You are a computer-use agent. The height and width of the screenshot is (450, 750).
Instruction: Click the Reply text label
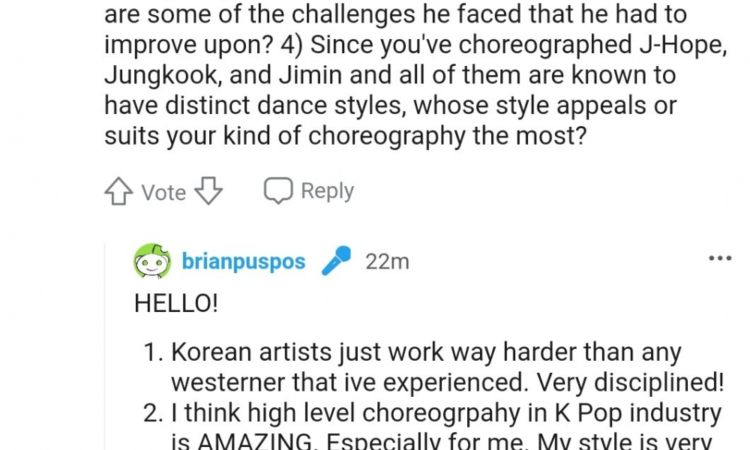327,191
